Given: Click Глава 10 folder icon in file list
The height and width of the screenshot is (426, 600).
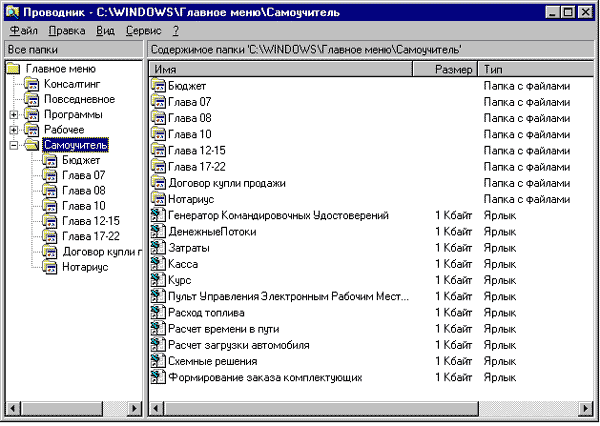Looking at the screenshot, I should pyautogui.click(x=158, y=134).
